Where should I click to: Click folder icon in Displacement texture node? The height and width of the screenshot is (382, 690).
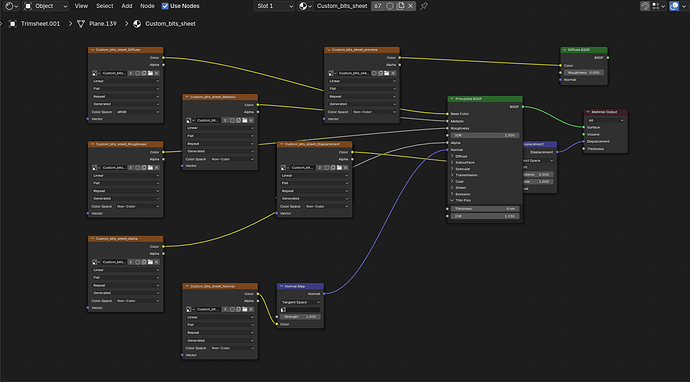(x=339, y=168)
